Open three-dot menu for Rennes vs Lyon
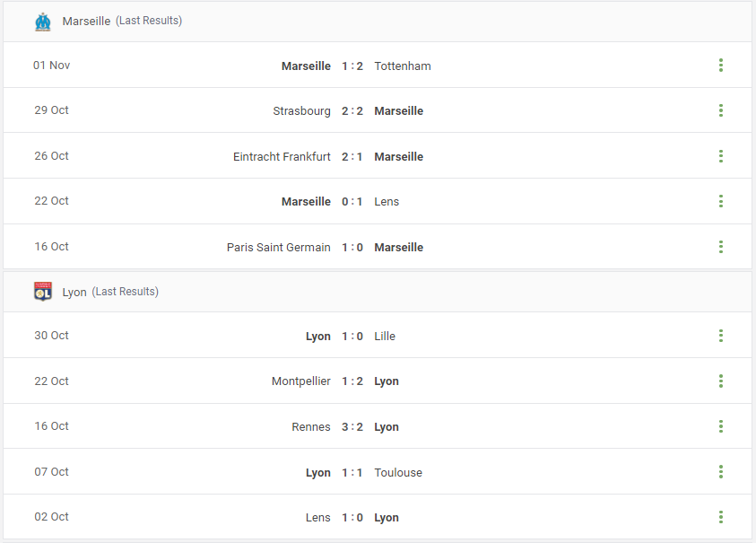This screenshot has width=756, height=543. pos(721,426)
